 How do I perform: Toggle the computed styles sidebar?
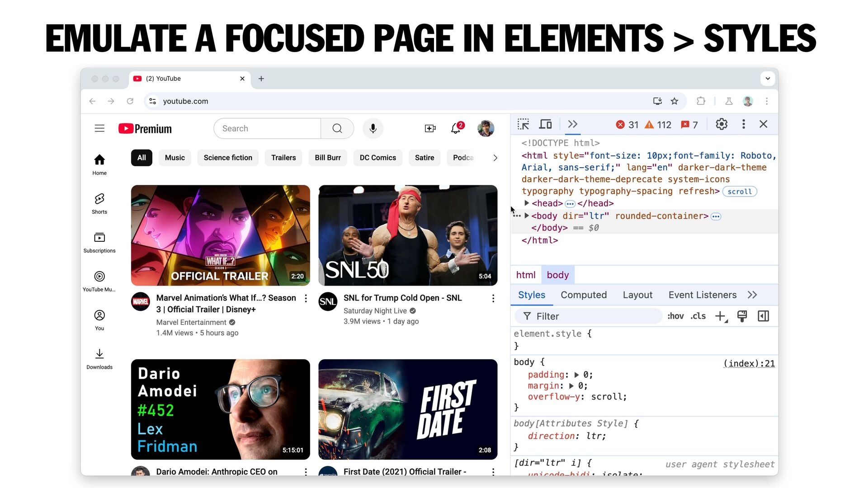coord(764,316)
